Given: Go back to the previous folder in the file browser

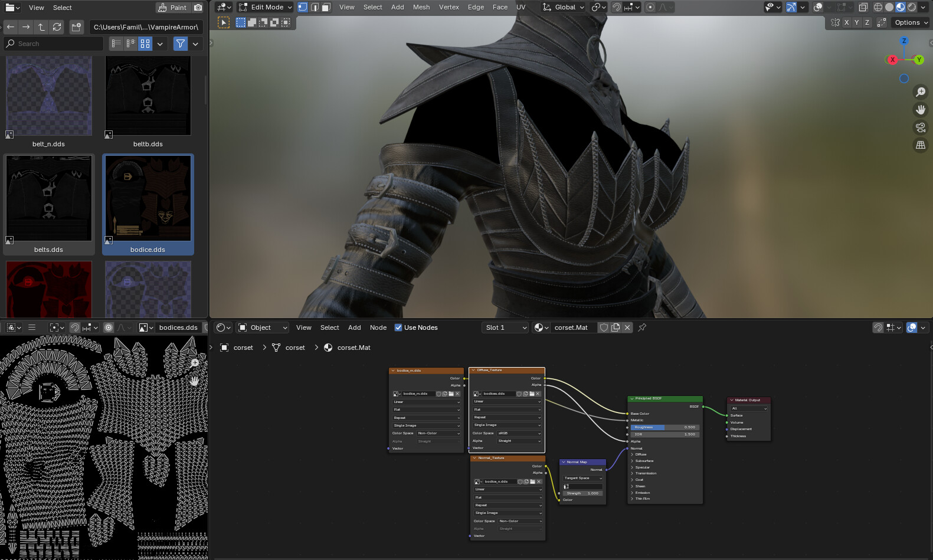Looking at the screenshot, I should [x=11, y=27].
